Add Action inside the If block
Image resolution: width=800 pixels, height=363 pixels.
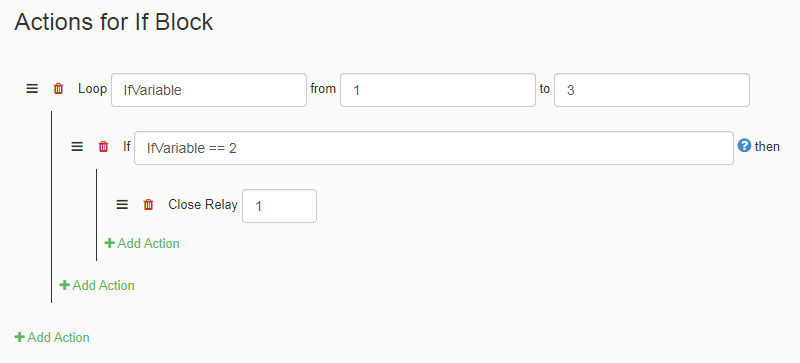pos(142,244)
